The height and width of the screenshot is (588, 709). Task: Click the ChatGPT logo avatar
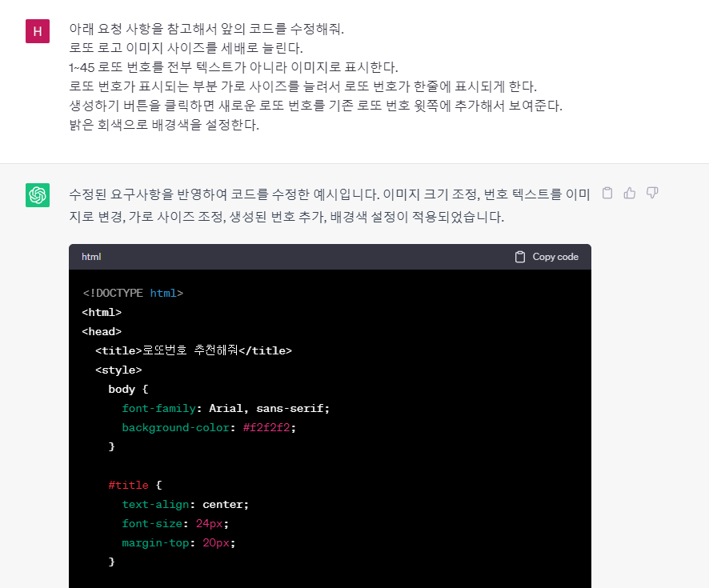tap(38, 195)
